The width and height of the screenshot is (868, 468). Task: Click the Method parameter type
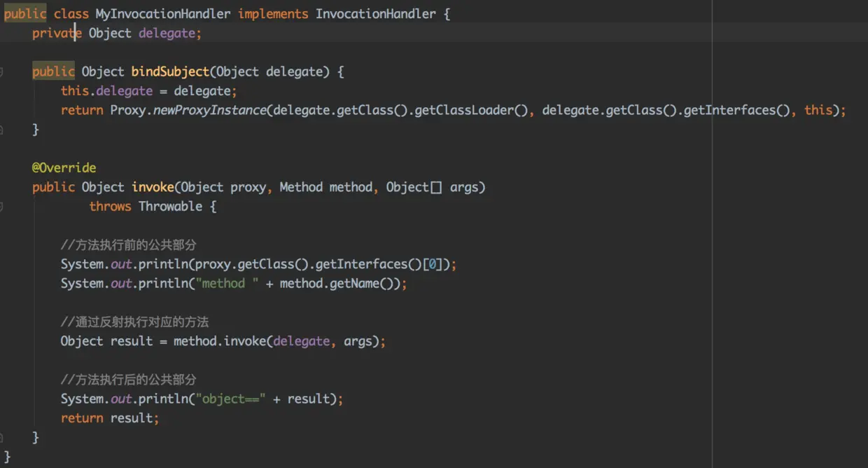click(x=301, y=187)
